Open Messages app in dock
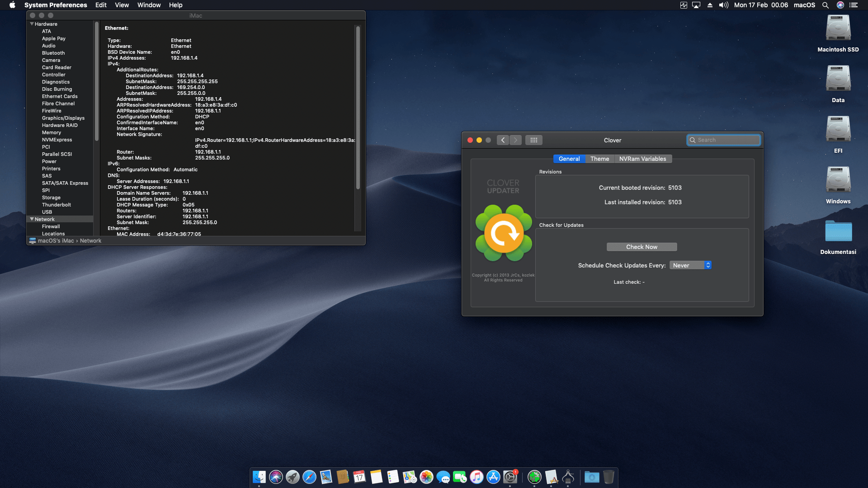Image resolution: width=868 pixels, height=488 pixels. 443,477
